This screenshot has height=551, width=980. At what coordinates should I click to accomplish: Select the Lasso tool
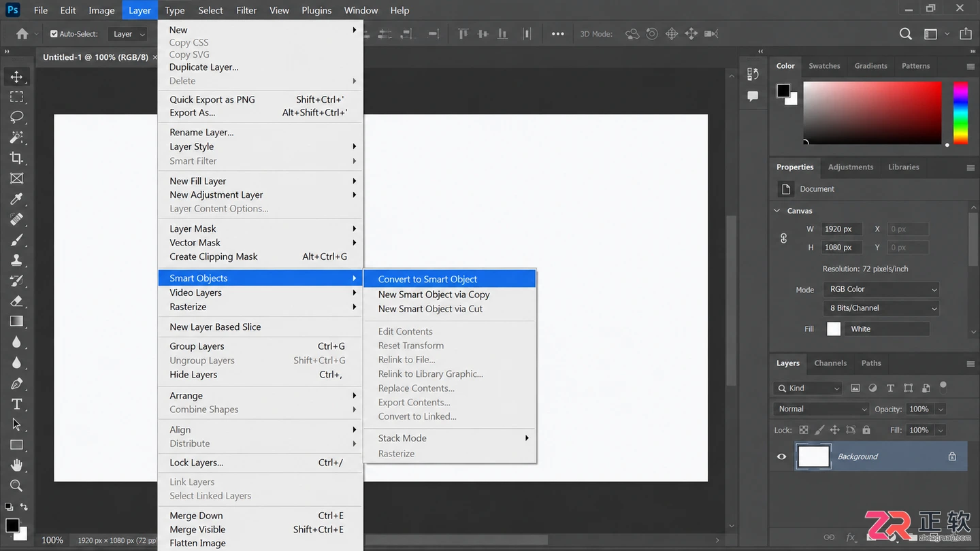[x=16, y=117]
